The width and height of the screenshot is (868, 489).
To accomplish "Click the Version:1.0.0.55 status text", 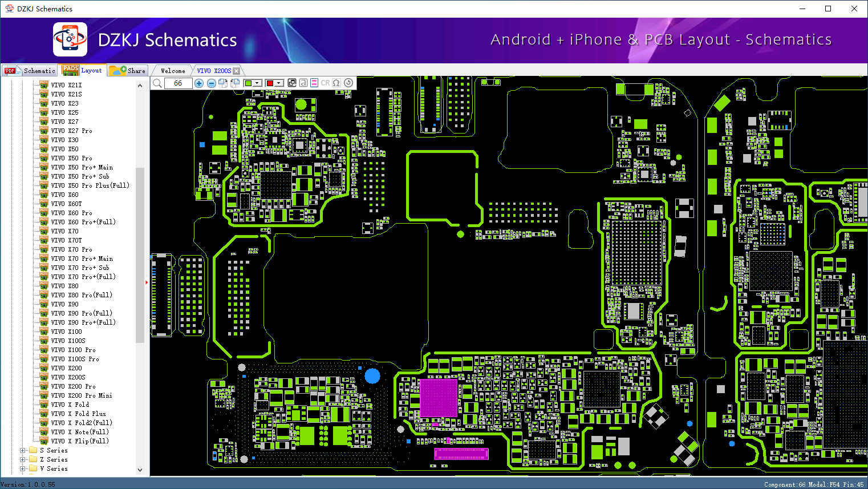I will [x=28, y=484].
